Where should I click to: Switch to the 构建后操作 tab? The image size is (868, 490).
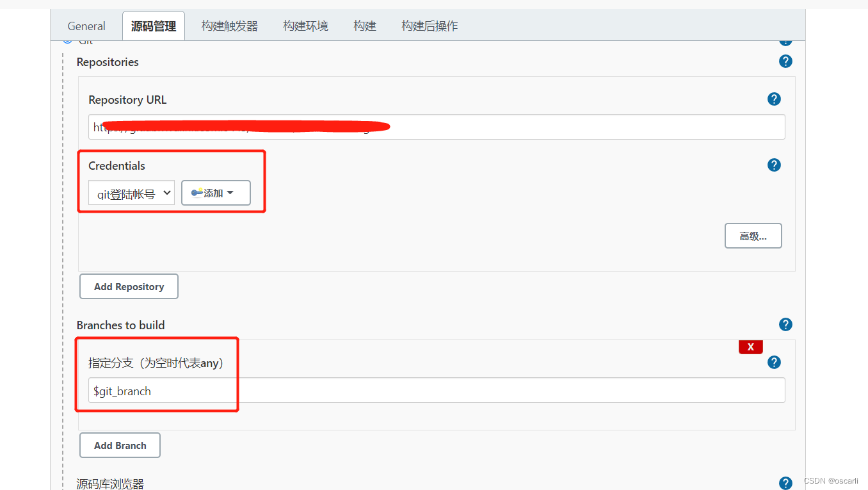tap(430, 26)
